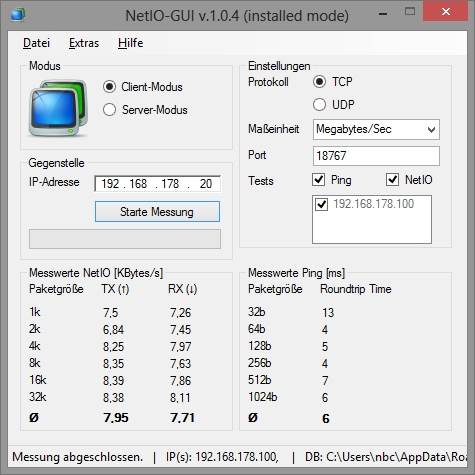The image size is (475, 475).
Task: Click the 1024b packet size label
Action: [263, 397]
